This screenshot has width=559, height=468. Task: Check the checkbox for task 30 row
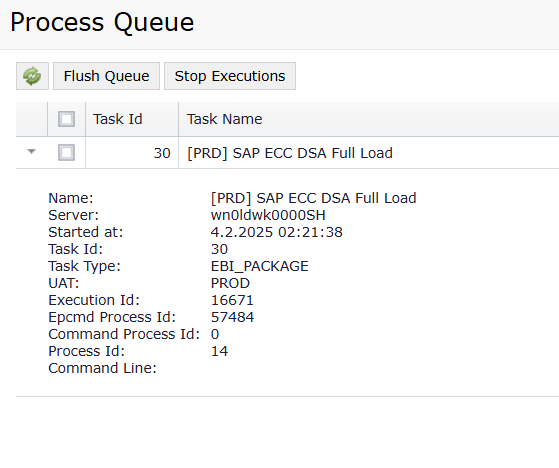[66, 153]
